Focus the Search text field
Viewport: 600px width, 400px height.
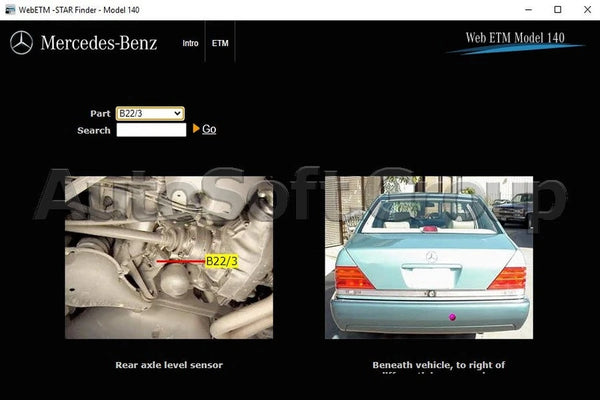[151, 130]
